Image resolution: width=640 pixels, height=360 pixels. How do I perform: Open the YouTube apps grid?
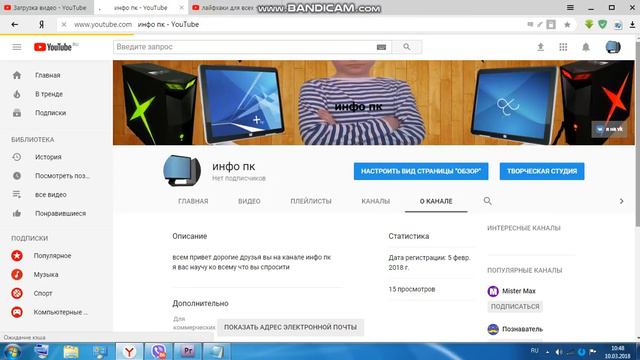(x=563, y=47)
